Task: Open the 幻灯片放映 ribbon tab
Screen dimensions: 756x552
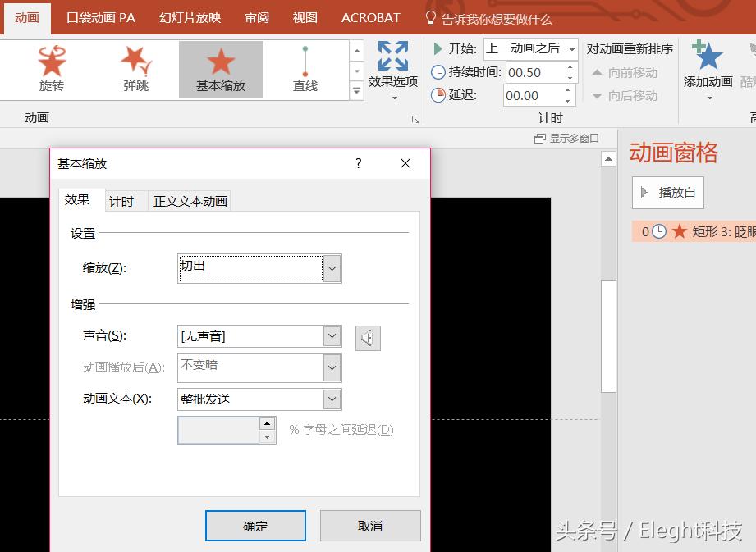Action: point(190,17)
